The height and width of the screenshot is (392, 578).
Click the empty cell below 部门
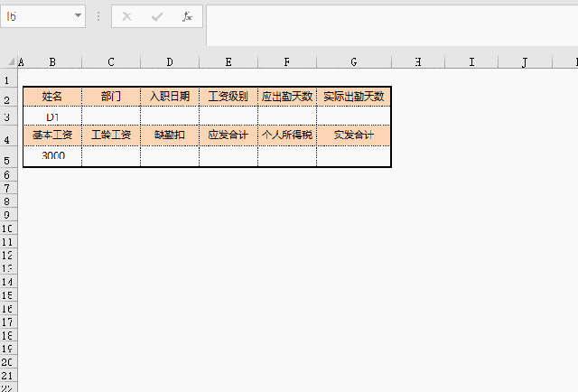click(111, 117)
